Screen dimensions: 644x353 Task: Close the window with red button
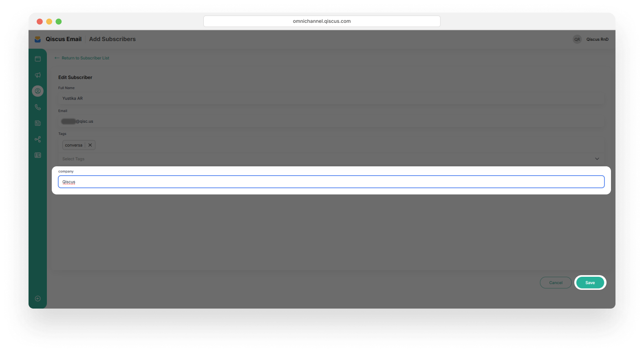pos(40,22)
